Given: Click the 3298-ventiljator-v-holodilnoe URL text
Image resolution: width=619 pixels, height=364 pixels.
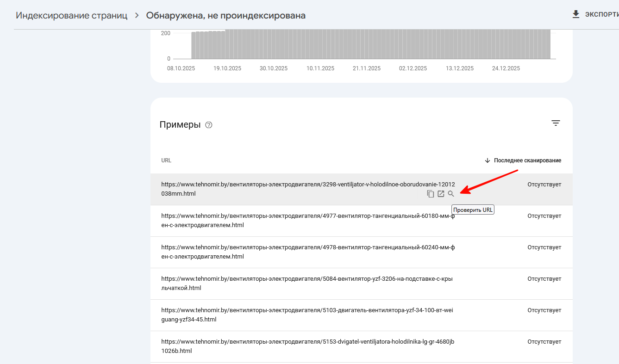Looking at the screenshot, I should [x=308, y=189].
